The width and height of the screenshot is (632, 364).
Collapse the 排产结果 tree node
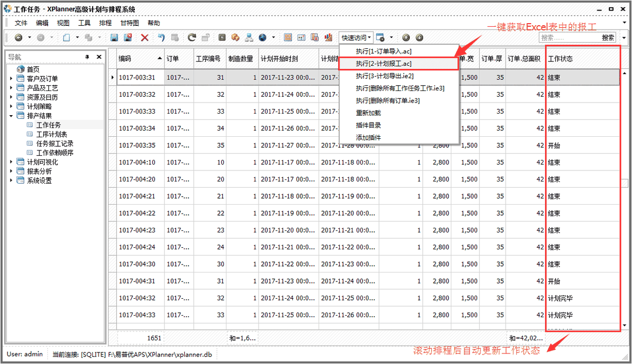pyautogui.click(x=11, y=116)
